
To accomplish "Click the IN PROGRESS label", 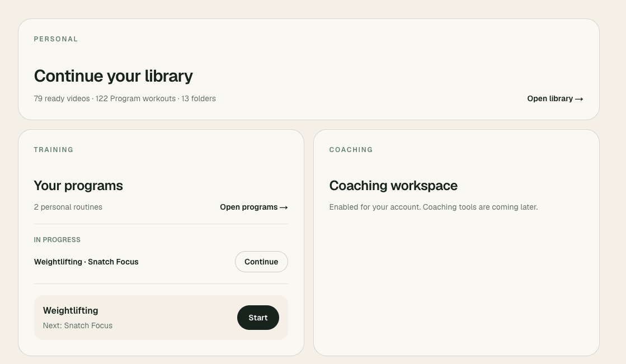I will click(57, 240).
